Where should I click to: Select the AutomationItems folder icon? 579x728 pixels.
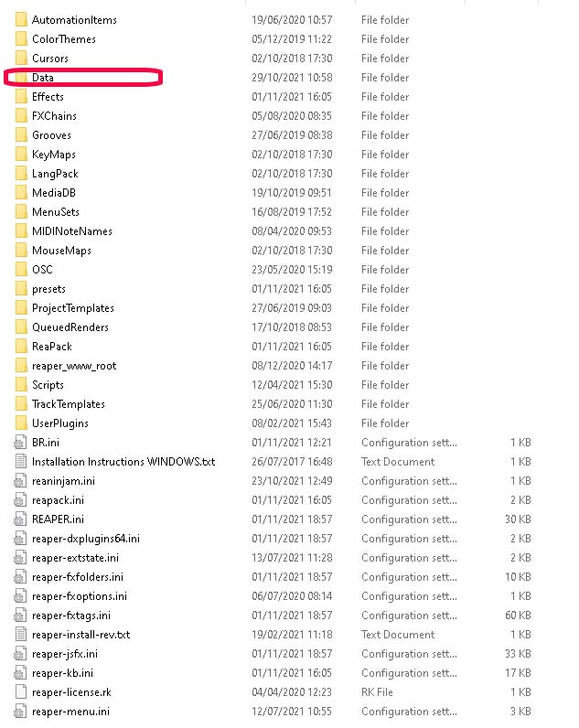[x=21, y=20]
